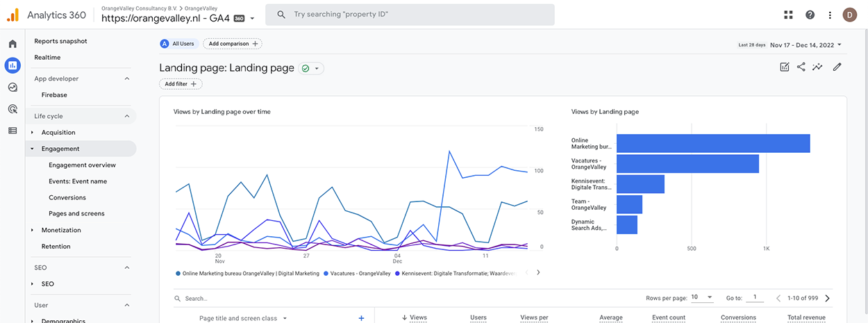Go to next table page arrow
Viewport: 868px width, 323px height.
(827, 298)
